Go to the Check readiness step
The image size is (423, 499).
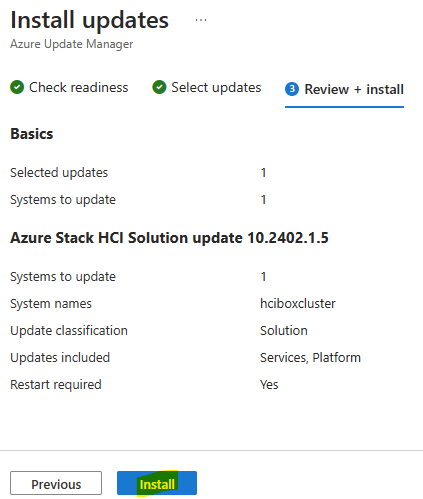tap(69, 87)
